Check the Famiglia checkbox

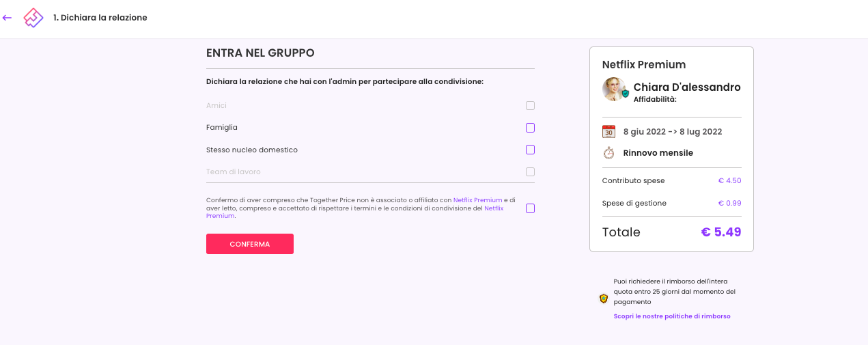[530, 128]
